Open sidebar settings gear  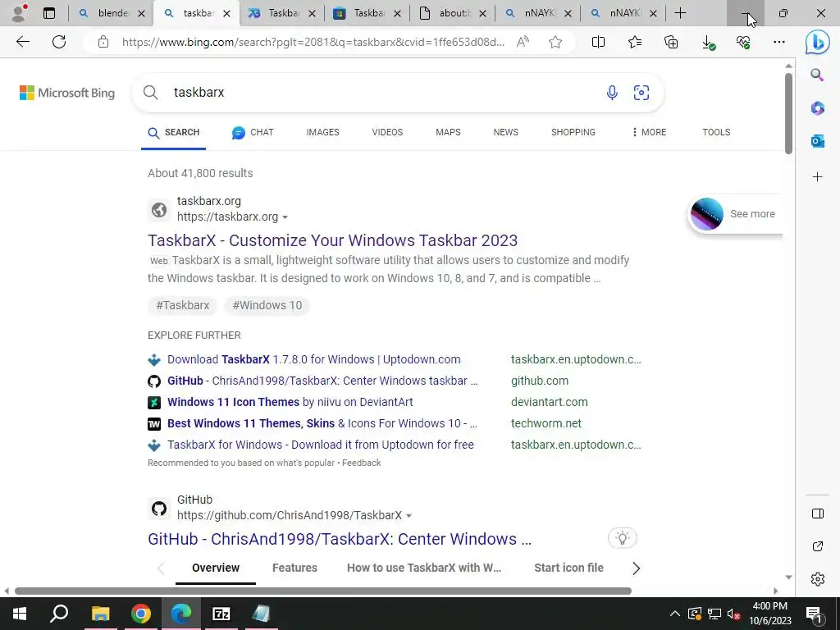point(818,579)
